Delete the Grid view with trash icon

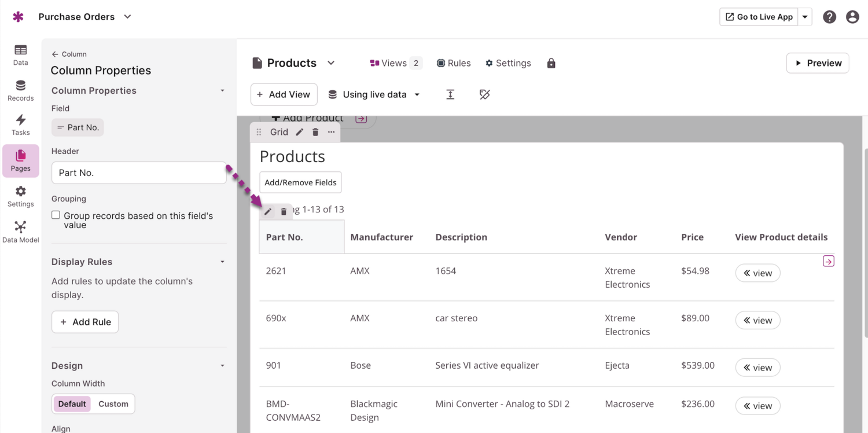click(x=315, y=132)
